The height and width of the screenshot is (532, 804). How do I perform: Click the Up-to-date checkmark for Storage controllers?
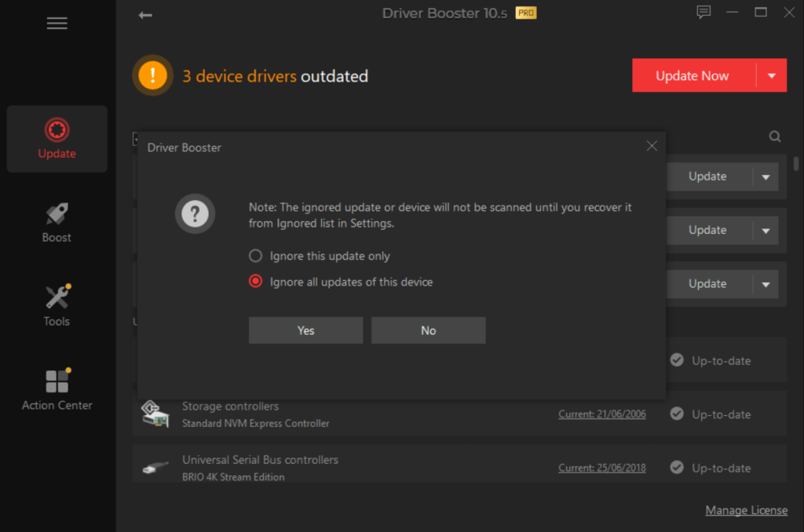point(677,414)
